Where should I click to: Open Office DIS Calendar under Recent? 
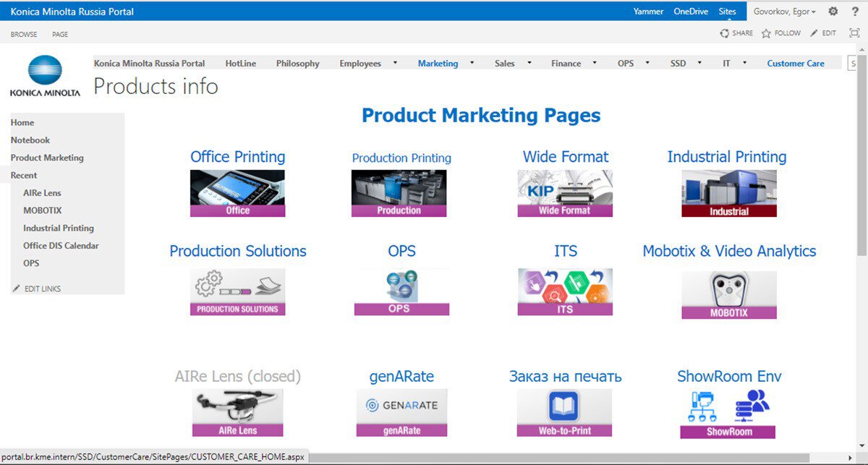61,246
